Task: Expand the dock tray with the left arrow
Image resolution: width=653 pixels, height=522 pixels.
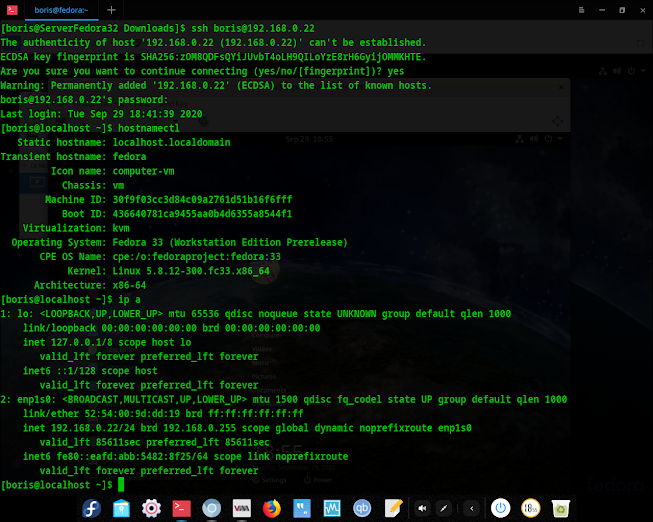Action: (471, 508)
